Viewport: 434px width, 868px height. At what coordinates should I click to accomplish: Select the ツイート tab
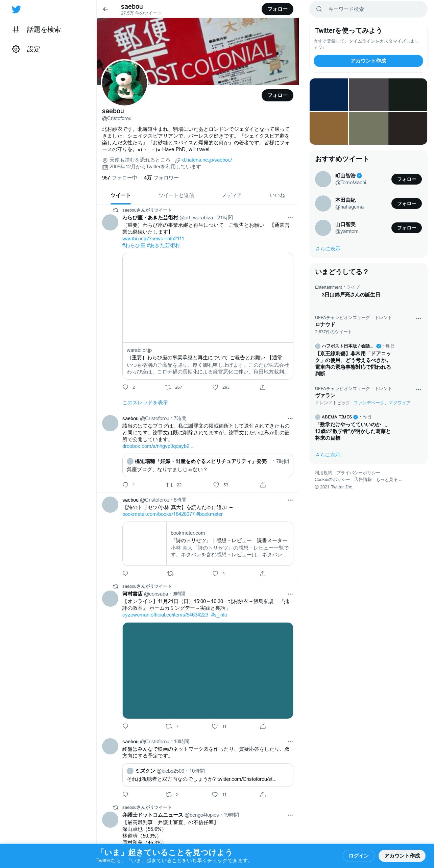120,195
